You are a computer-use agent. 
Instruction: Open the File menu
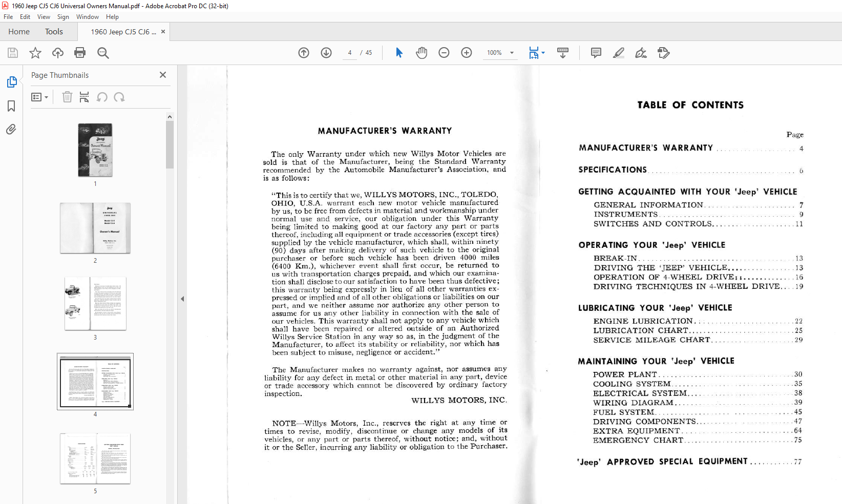point(8,17)
